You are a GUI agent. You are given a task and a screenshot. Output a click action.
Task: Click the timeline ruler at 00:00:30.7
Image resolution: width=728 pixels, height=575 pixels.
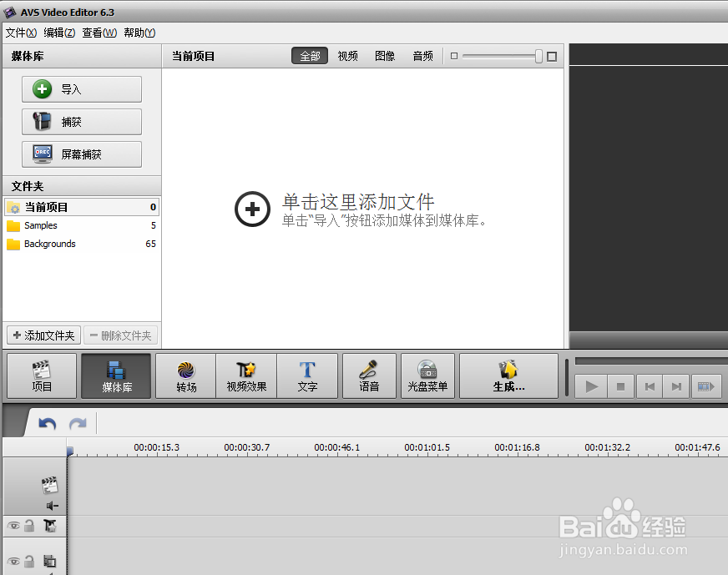coord(246,447)
